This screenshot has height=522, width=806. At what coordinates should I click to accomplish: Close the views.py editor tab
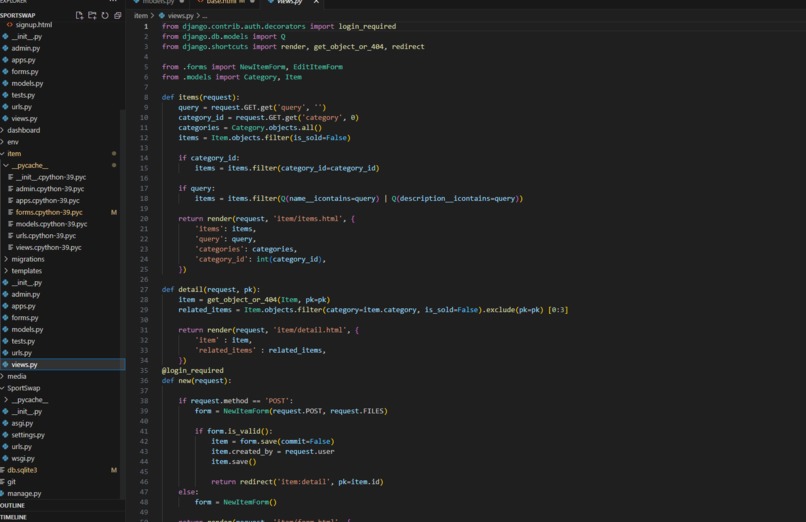point(316,2)
